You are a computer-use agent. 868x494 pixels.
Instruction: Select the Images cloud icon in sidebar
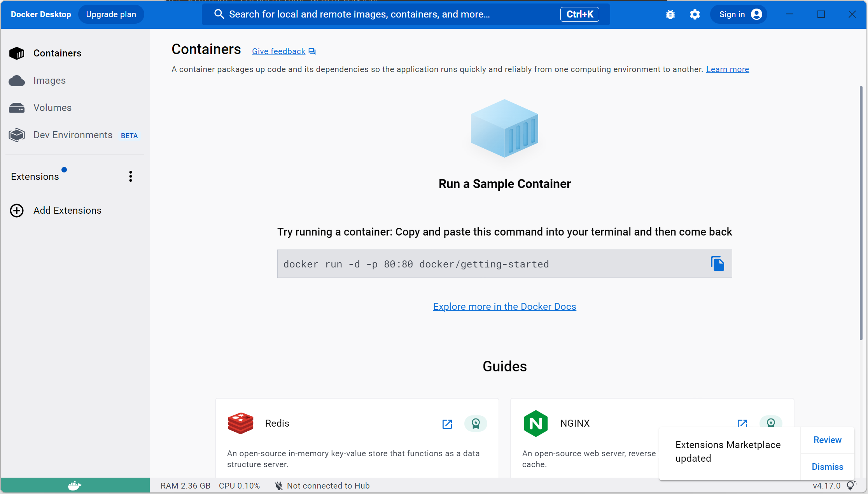pos(17,81)
